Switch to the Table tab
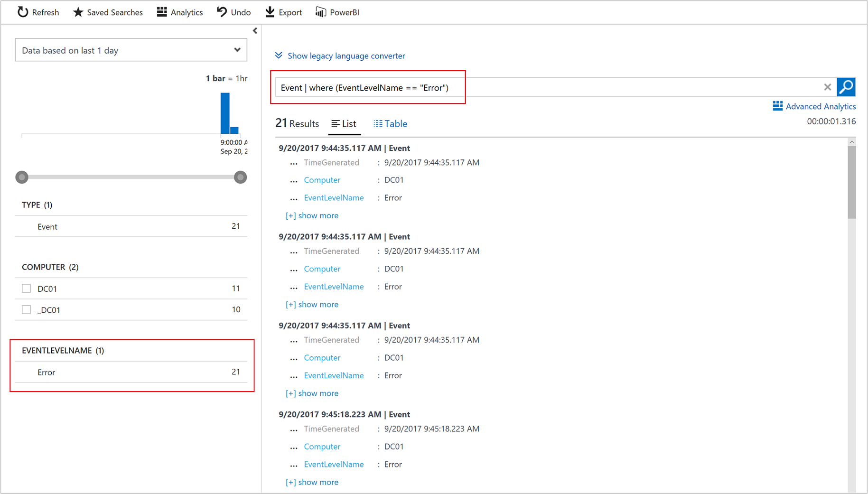 point(390,124)
